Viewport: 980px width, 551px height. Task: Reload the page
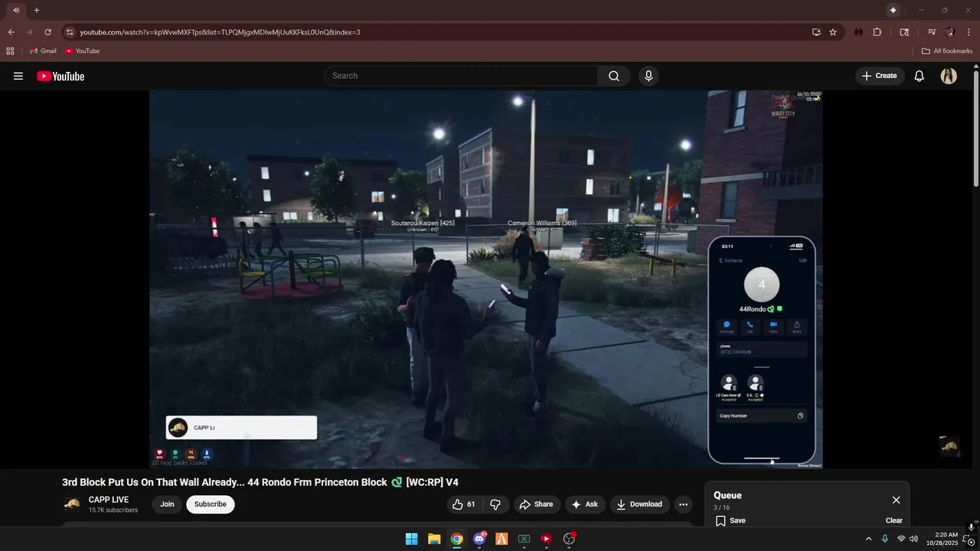47,32
